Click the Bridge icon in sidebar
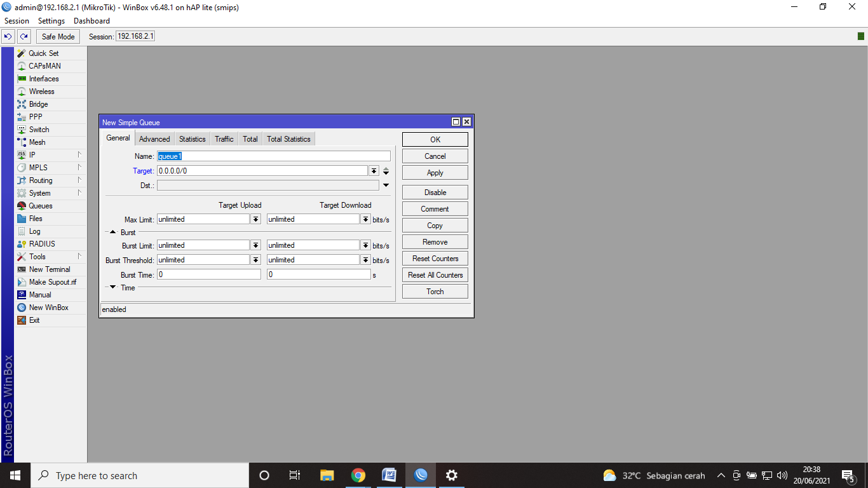 22,104
